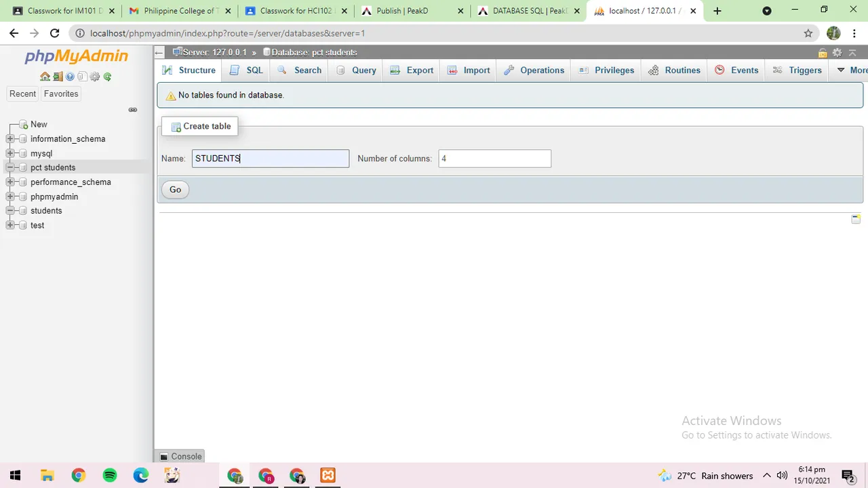Open the Operations tab
868x488 pixels.
pos(534,70)
